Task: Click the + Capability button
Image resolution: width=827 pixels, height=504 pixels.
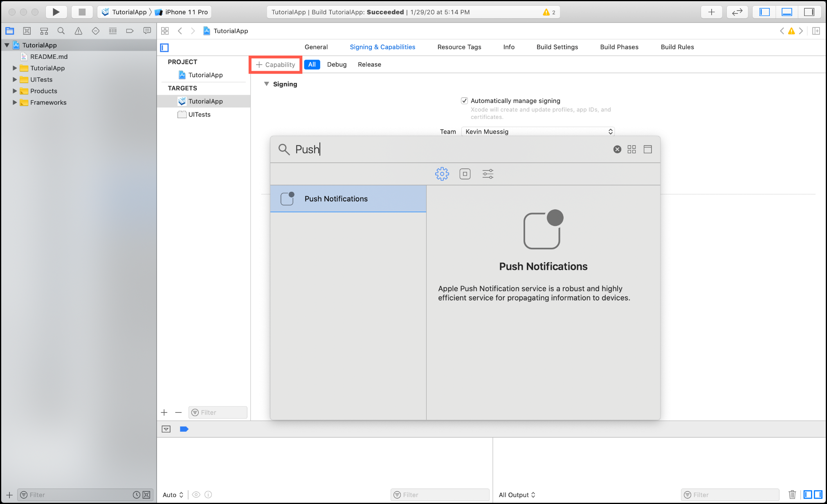Action: click(276, 65)
